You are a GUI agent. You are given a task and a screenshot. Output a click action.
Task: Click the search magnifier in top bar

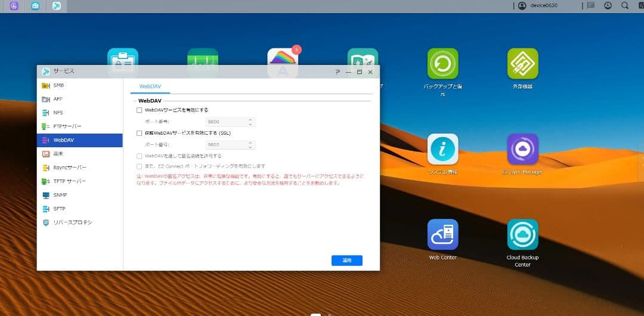click(x=625, y=5)
